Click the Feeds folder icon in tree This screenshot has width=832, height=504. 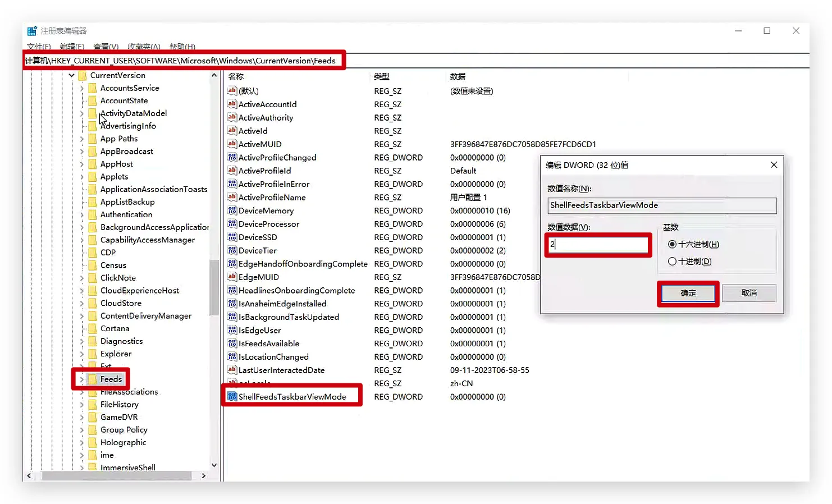(93, 379)
